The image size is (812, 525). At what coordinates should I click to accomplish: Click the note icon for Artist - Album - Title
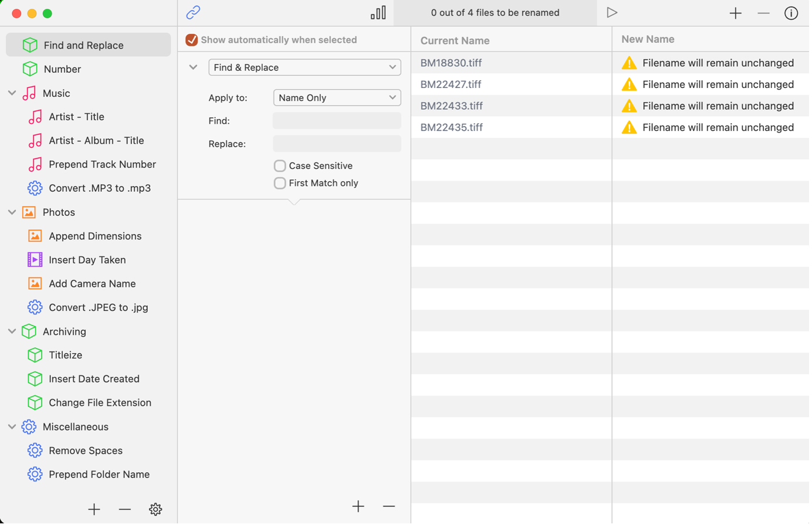[x=35, y=140]
